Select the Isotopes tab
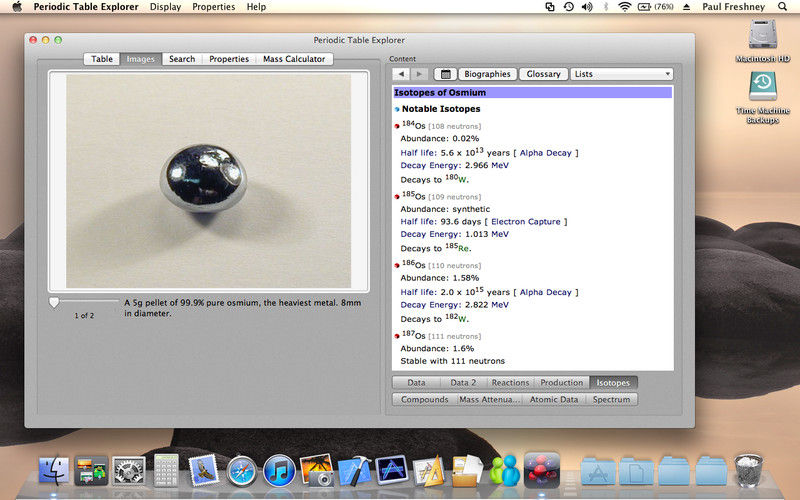 613,383
